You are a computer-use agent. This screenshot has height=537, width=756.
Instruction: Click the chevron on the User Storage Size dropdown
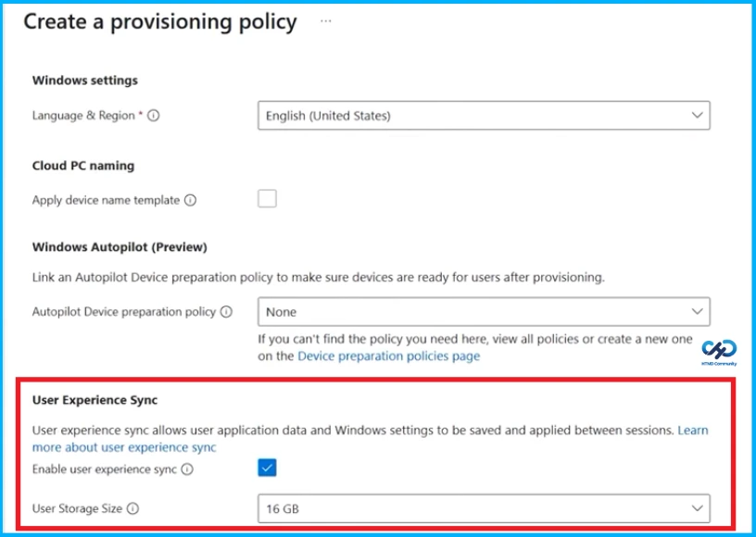(x=699, y=508)
